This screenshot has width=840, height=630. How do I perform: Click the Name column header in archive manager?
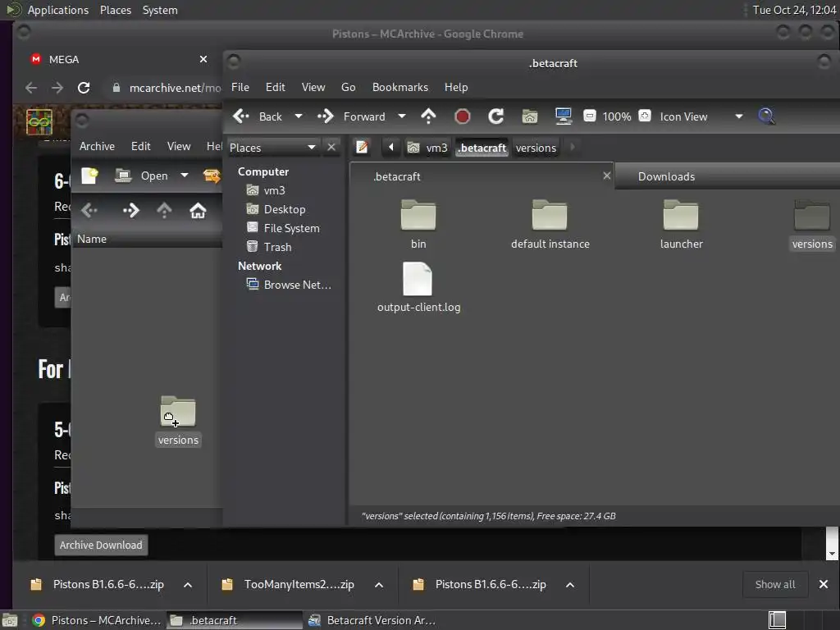147,239
